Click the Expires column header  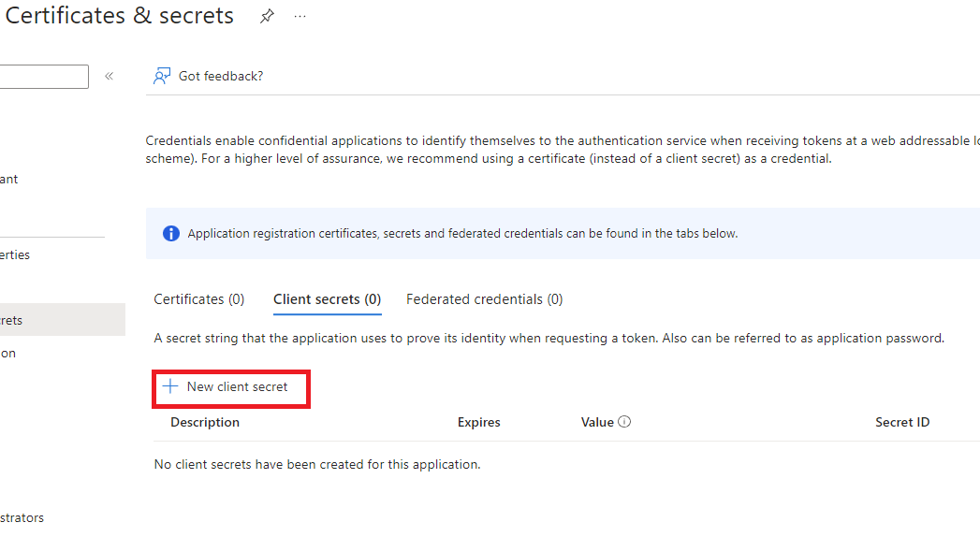(478, 422)
